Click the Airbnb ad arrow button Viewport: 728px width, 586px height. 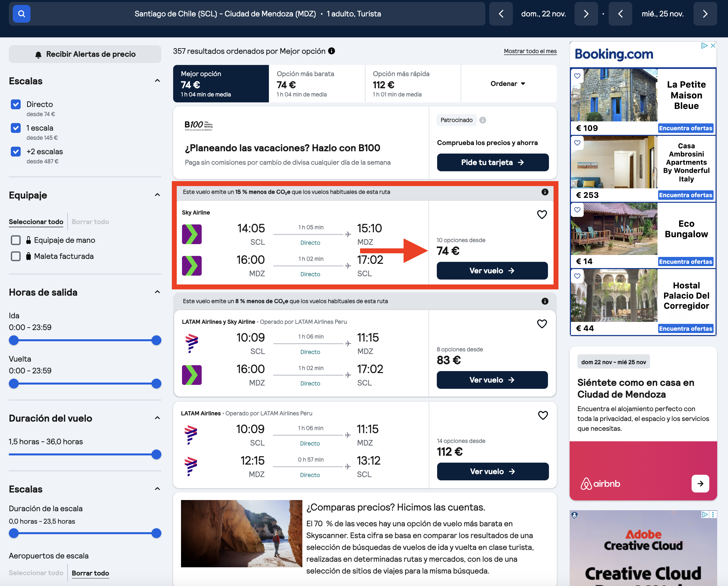(700, 484)
